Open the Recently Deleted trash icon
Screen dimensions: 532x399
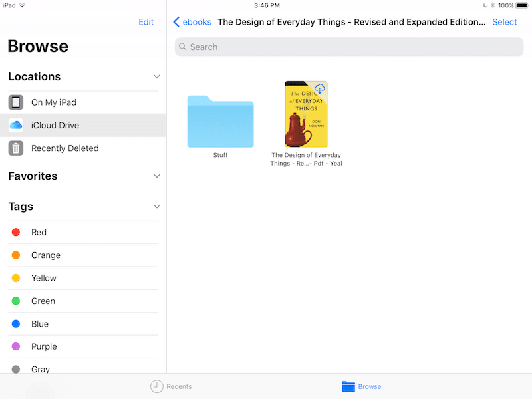[x=16, y=148]
